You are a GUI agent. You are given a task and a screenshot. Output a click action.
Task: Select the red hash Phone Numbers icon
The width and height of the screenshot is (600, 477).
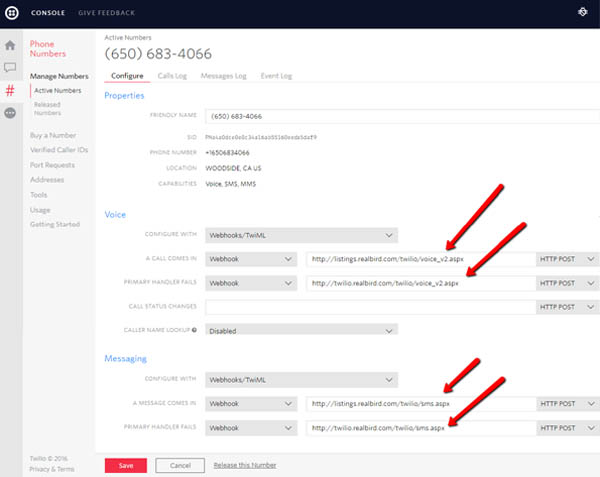[x=10, y=91]
